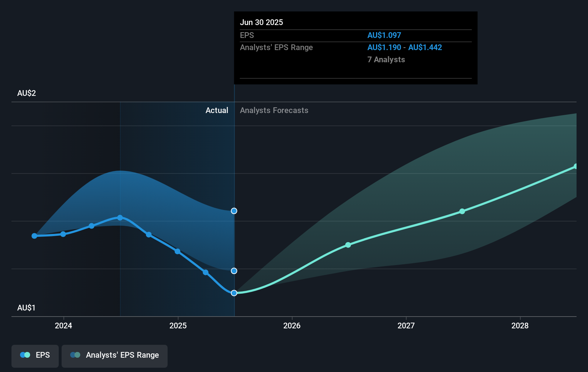The height and width of the screenshot is (372, 588).
Task: Click the EPS legend dot icon
Action: [x=24, y=354]
